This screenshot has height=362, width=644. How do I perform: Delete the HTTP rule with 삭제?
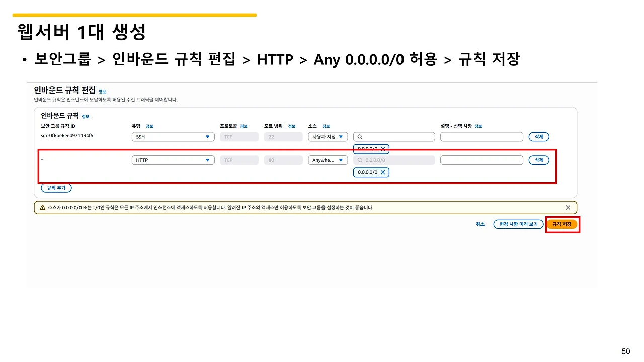point(539,160)
